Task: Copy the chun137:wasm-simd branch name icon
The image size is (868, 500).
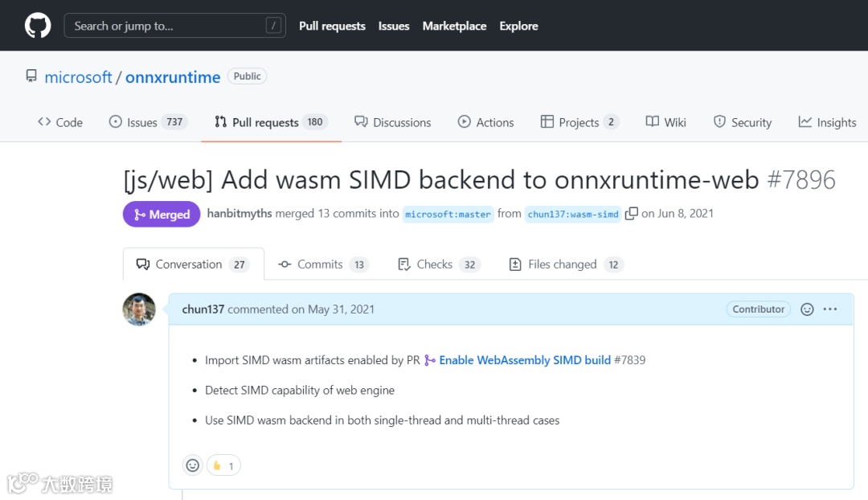Action: coord(632,214)
